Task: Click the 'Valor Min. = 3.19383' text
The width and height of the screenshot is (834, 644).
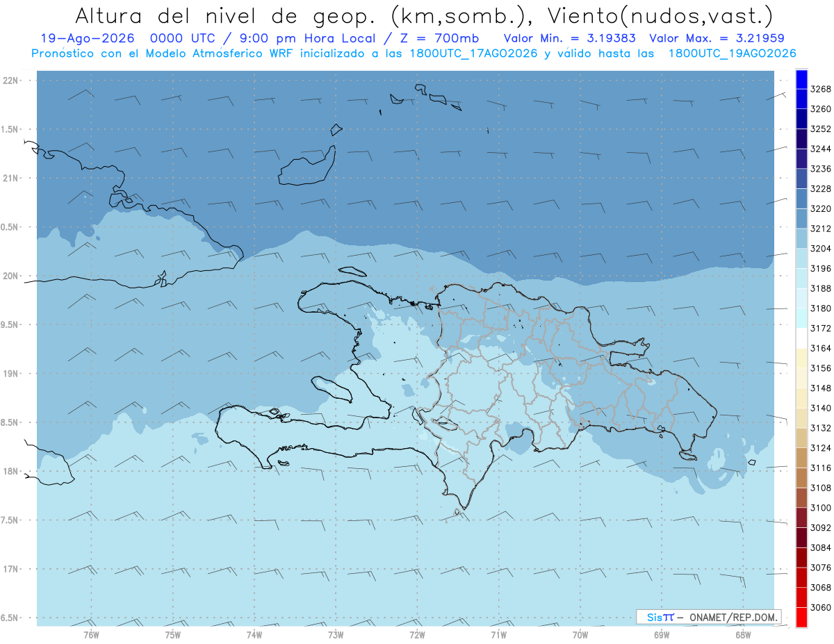Action: pyautogui.click(x=570, y=38)
